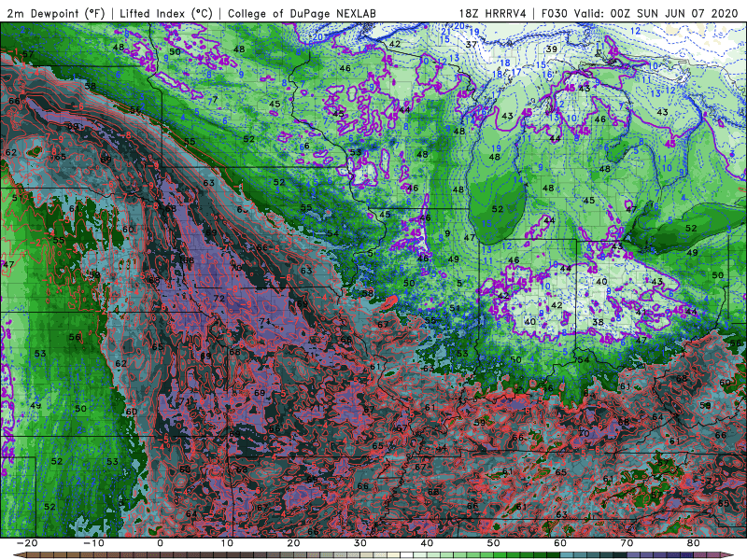Click the '50' label on the color scale

point(494,543)
